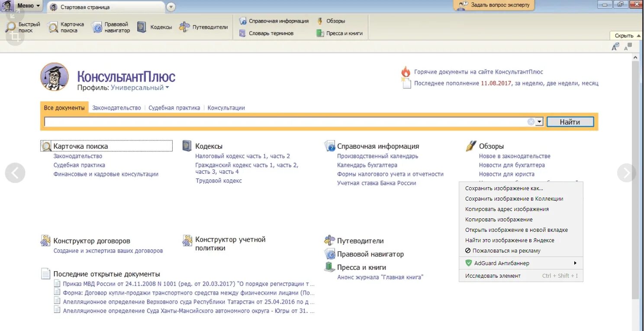Screen dimensions: 644x331
Task: Open search history dropdown arrow
Action: (x=539, y=122)
